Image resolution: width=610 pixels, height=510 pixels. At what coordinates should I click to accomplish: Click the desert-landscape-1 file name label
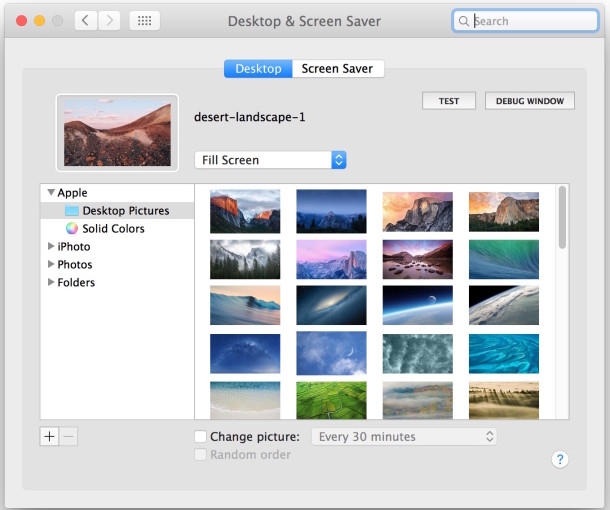(249, 117)
